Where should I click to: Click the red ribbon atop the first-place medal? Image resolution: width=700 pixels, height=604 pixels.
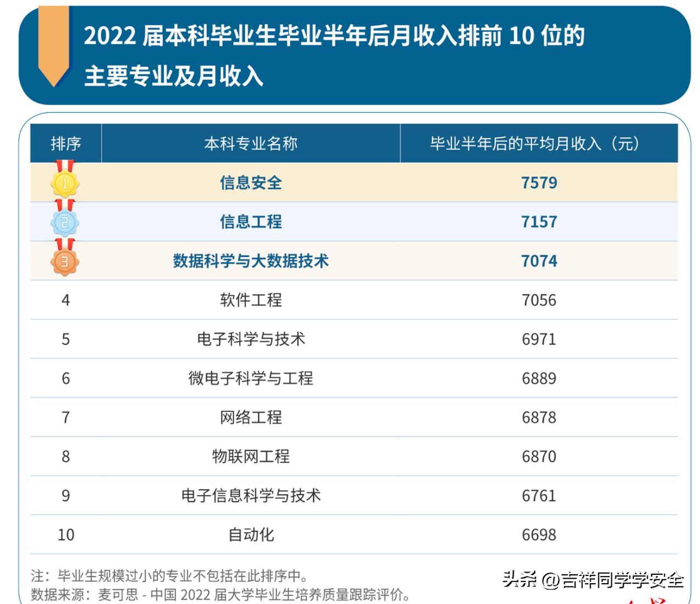tap(64, 166)
